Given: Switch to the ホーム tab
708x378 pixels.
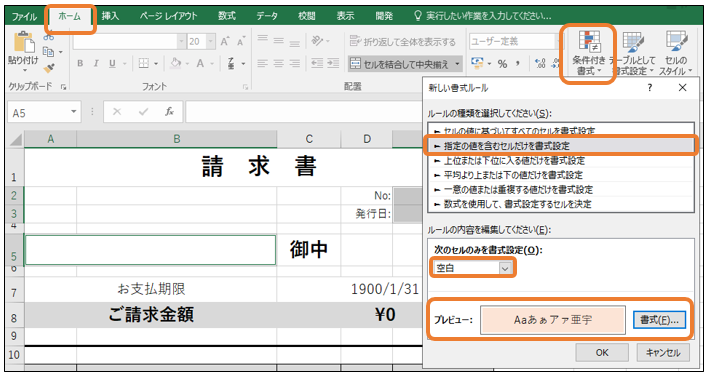Looking at the screenshot, I should click(69, 16).
